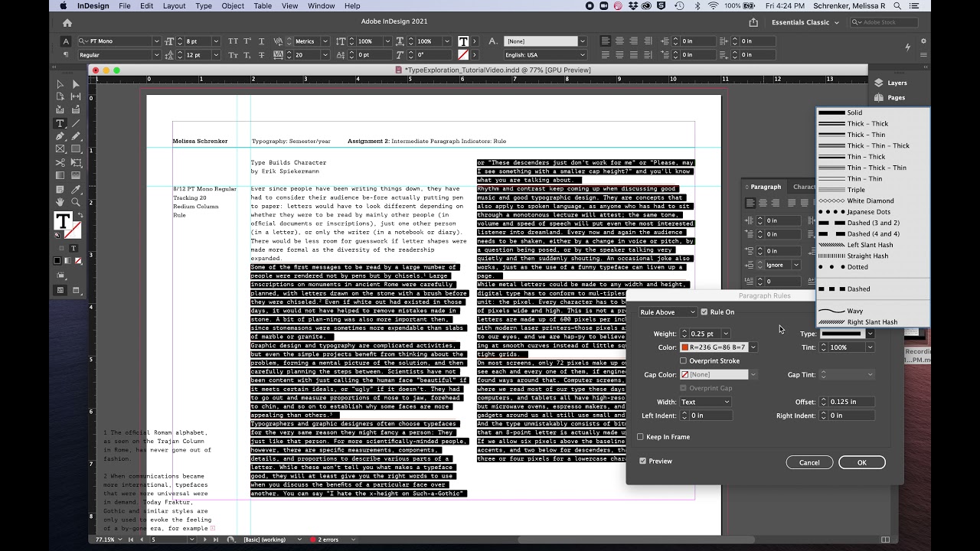Screen dimensions: 980x551
Task: Click the Right Indent 0 in field
Action: point(851,416)
